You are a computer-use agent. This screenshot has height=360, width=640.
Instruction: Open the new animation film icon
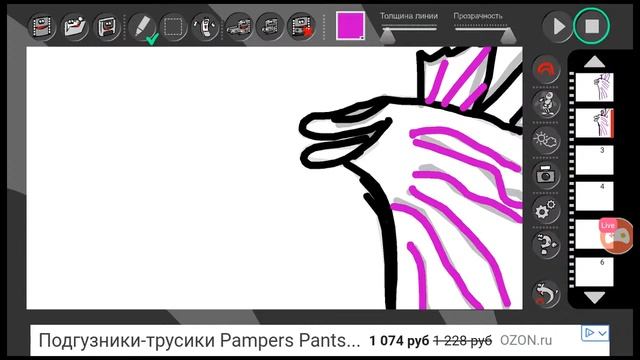42,27
